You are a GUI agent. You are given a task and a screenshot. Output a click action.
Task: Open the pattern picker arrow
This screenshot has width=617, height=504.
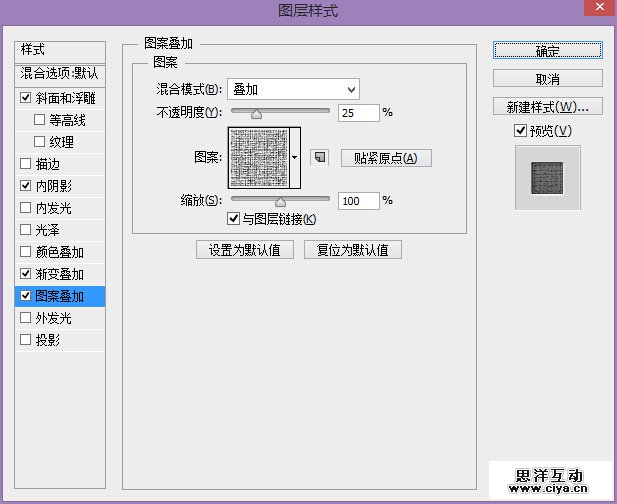[x=295, y=158]
